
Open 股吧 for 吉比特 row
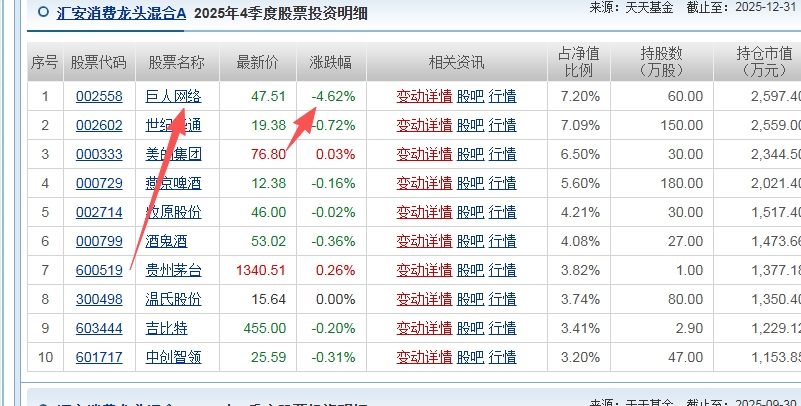[x=470, y=328]
